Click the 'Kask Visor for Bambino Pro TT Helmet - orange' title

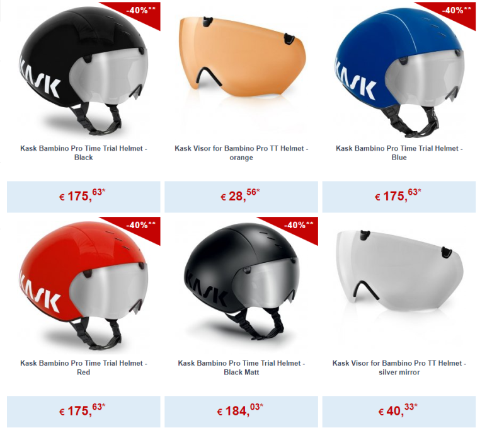[241, 153]
